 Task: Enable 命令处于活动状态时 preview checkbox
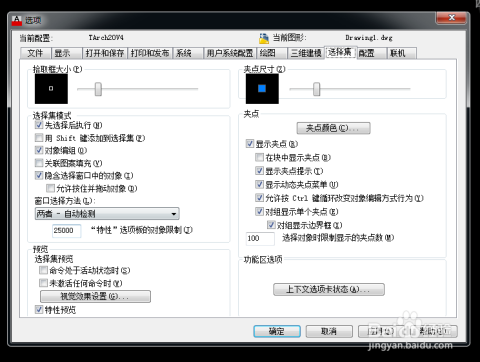coord(43,270)
